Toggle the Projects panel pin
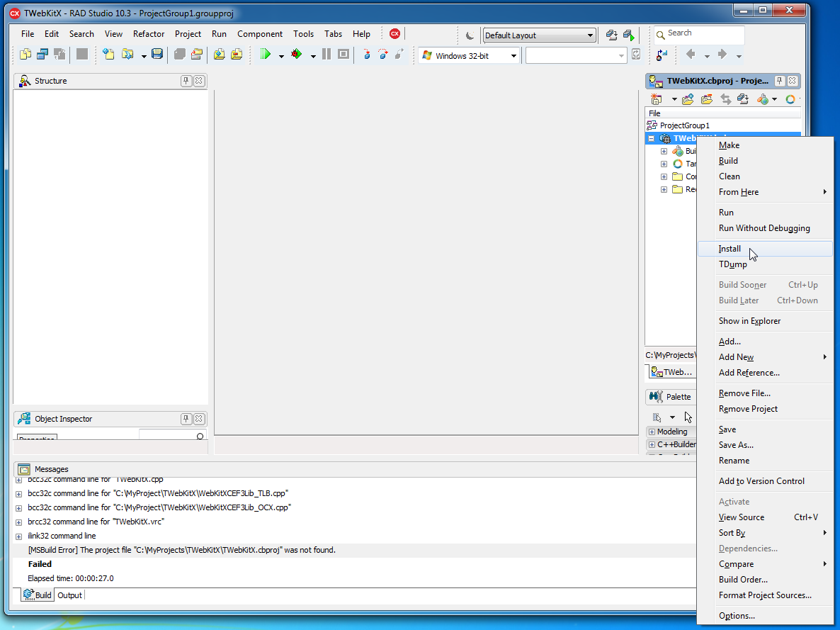The image size is (840, 630). pos(780,81)
